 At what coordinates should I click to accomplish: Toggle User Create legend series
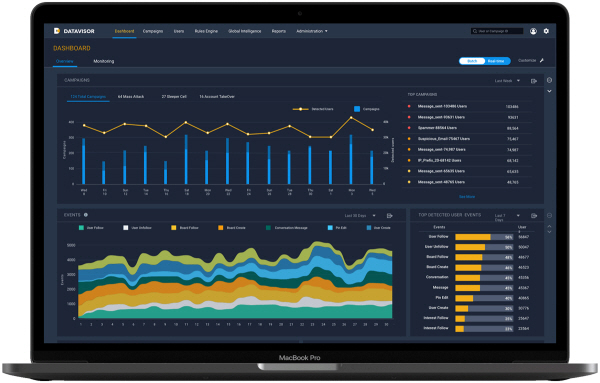tap(378, 228)
